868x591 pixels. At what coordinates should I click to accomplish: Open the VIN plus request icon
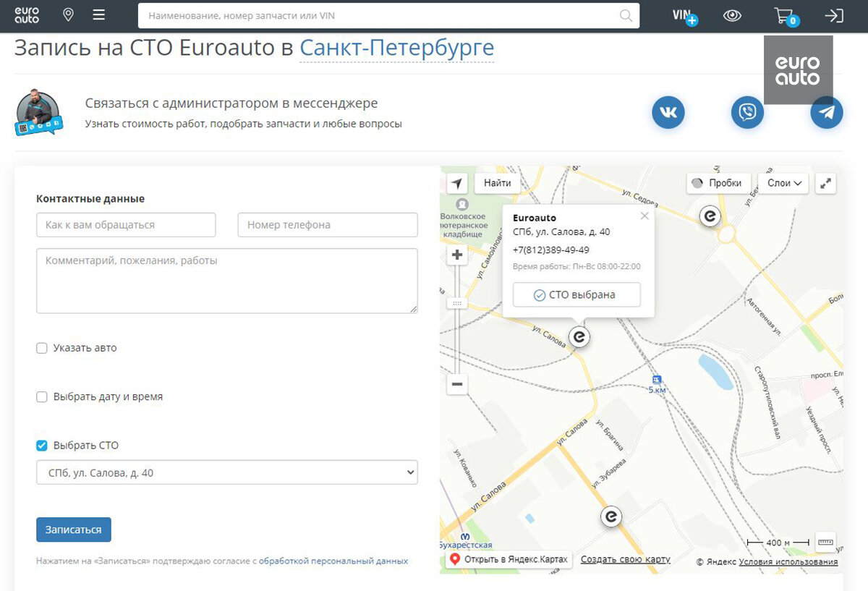point(684,16)
